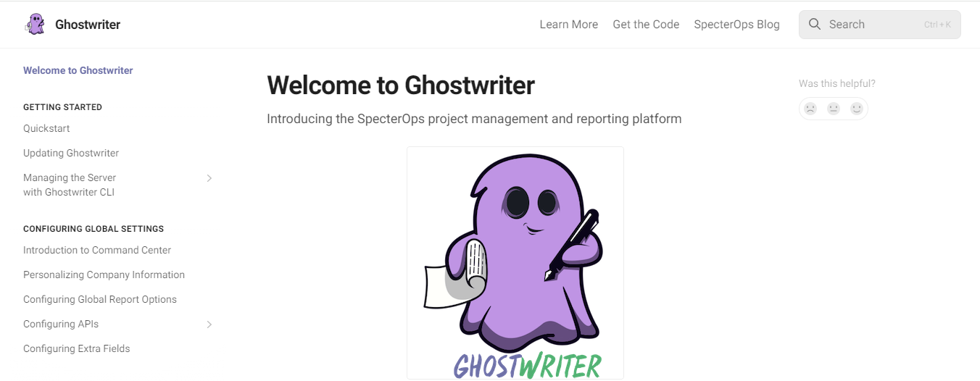Click the Ghostwriter mascot image
The height and width of the screenshot is (381, 980).
pos(515,262)
